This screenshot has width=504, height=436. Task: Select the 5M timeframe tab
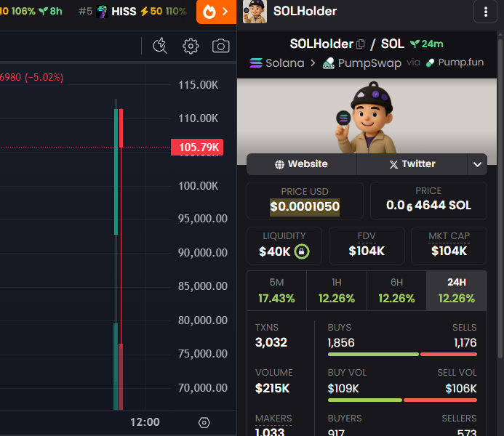pyautogui.click(x=276, y=291)
